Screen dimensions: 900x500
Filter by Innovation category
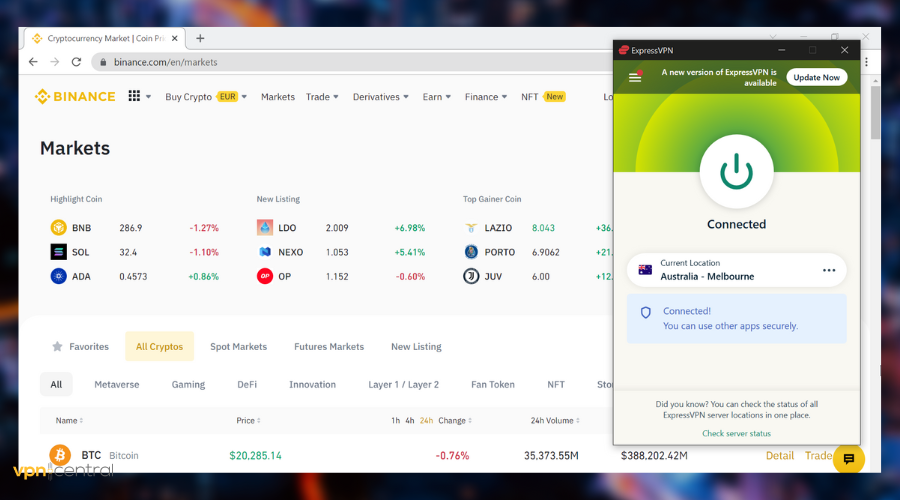[x=312, y=385]
